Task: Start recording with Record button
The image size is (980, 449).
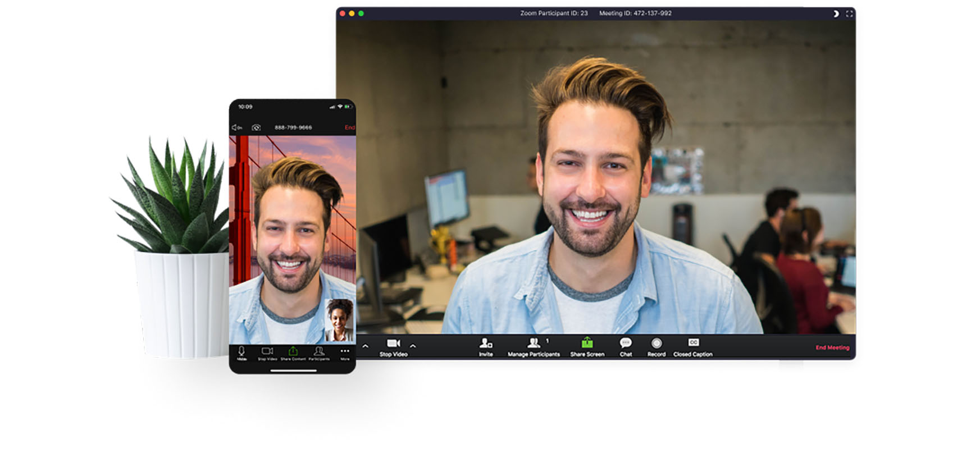Action: pos(656,347)
